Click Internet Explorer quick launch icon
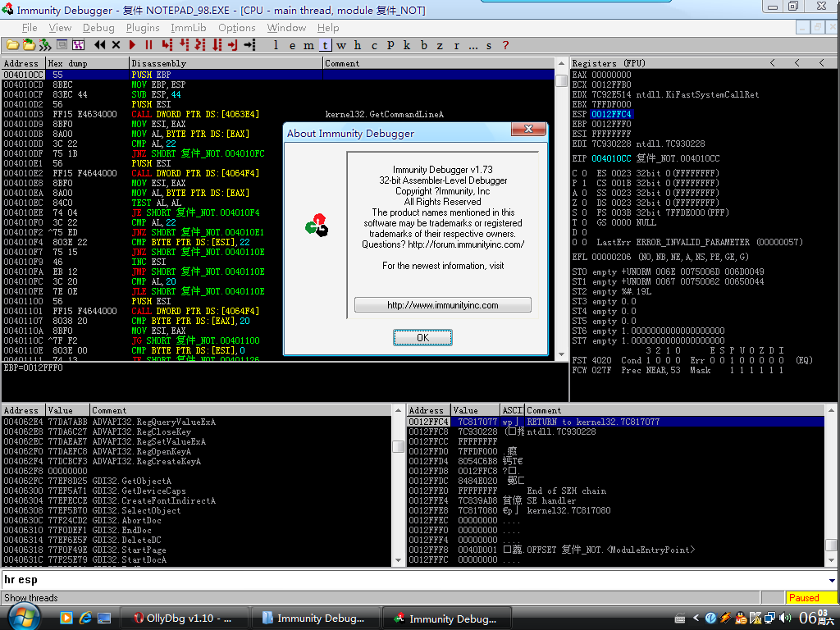 pyautogui.click(x=85, y=618)
